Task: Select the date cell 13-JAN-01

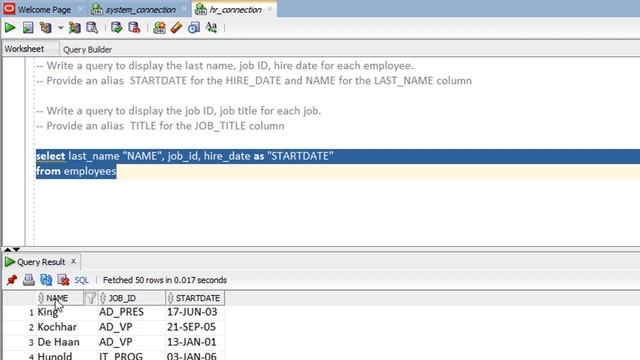Action: tap(195, 342)
